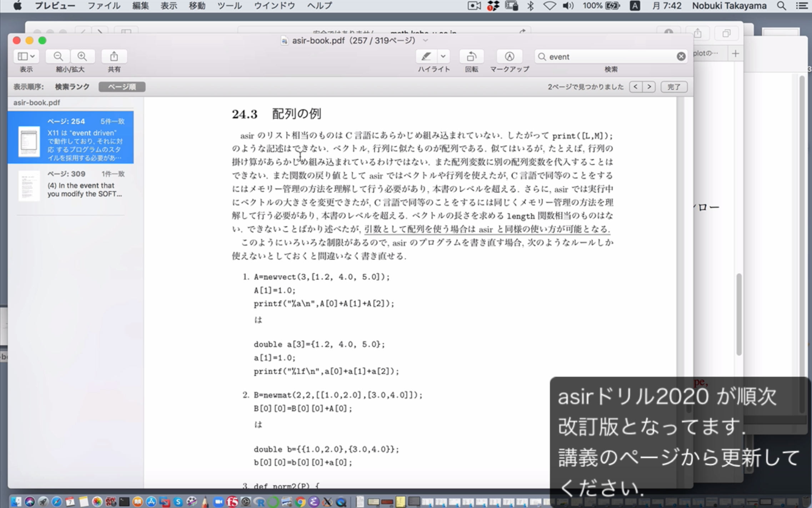Image resolution: width=812 pixels, height=508 pixels.
Task: Open Spotlight search in menu bar
Action: (x=781, y=6)
